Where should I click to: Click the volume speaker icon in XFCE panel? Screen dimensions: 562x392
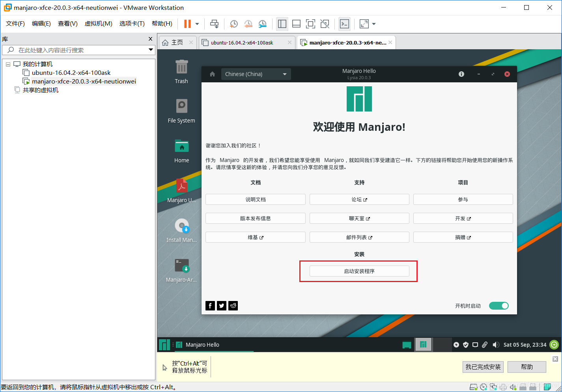[496, 345]
